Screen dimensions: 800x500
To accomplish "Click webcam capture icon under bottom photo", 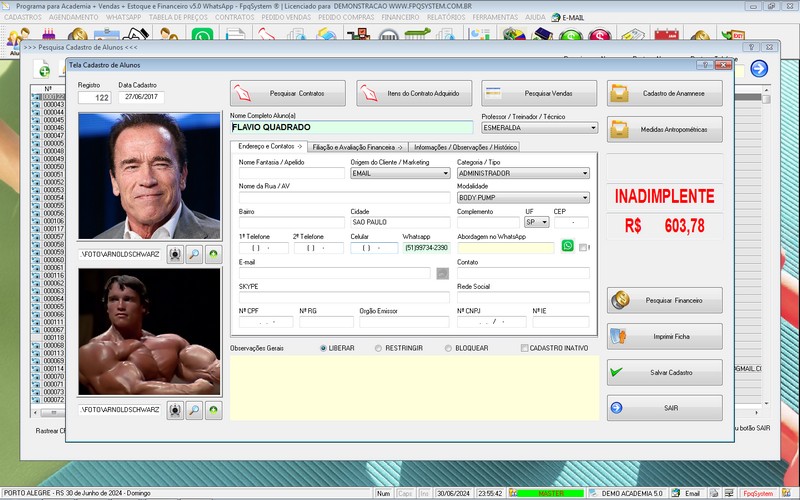I will pos(175,409).
